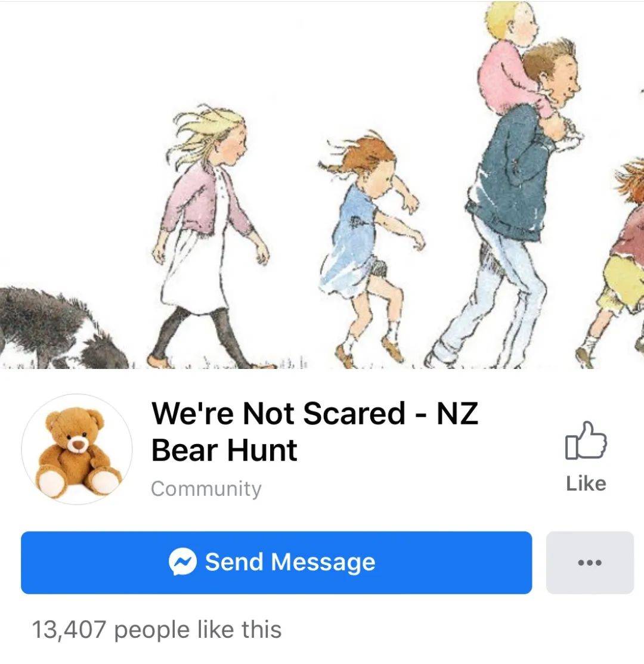Open the three-dots more options button
Viewport: 644px width, 664px height.
(x=590, y=562)
